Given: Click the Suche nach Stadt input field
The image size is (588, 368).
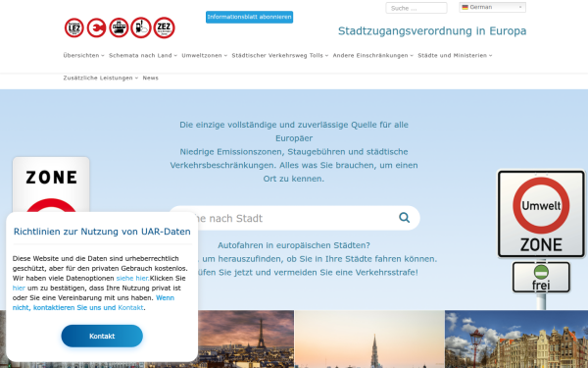Looking at the screenshot, I should (x=294, y=218).
